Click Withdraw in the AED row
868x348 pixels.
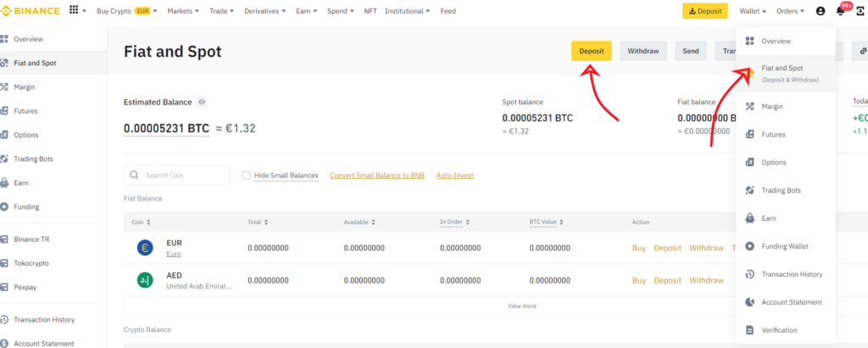pos(706,280)
